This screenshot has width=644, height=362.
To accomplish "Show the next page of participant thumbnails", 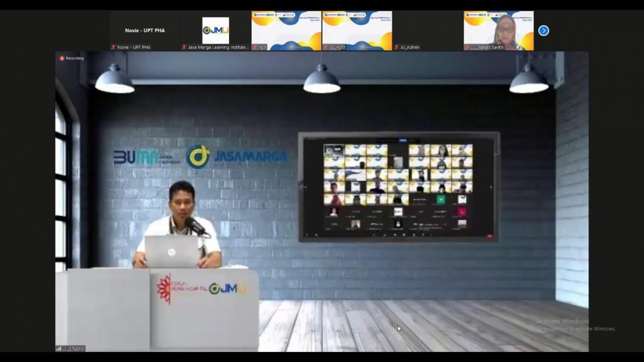I will pos(543,30).
